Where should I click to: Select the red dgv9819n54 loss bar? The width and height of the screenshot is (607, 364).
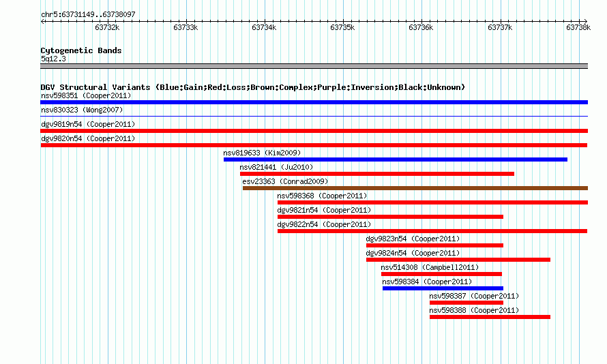tap(314, 131)
